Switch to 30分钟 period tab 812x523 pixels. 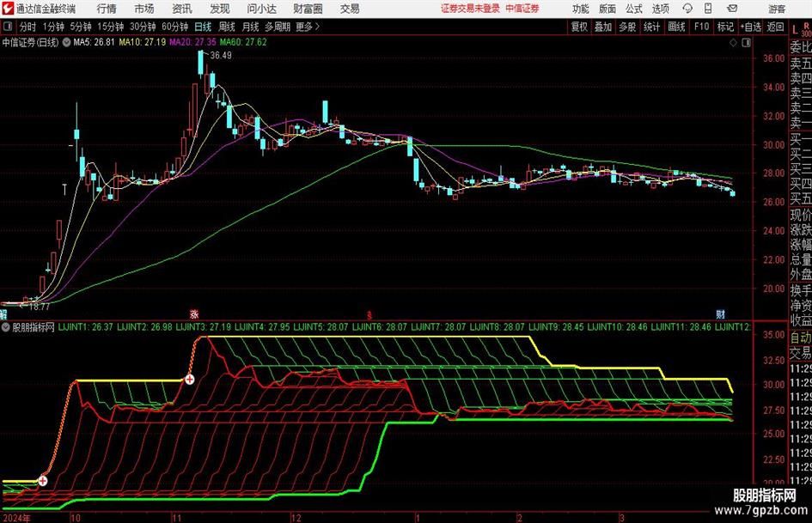pyautogui.click(x=143, y=27)
